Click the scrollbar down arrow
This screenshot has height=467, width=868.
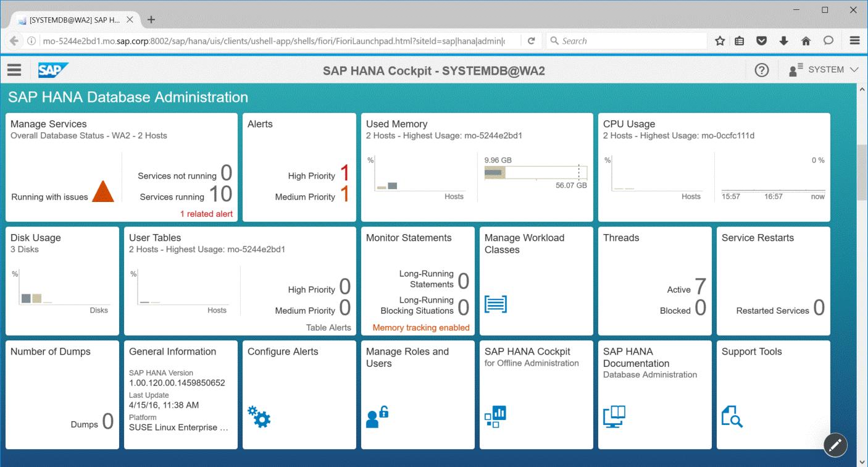862,461
